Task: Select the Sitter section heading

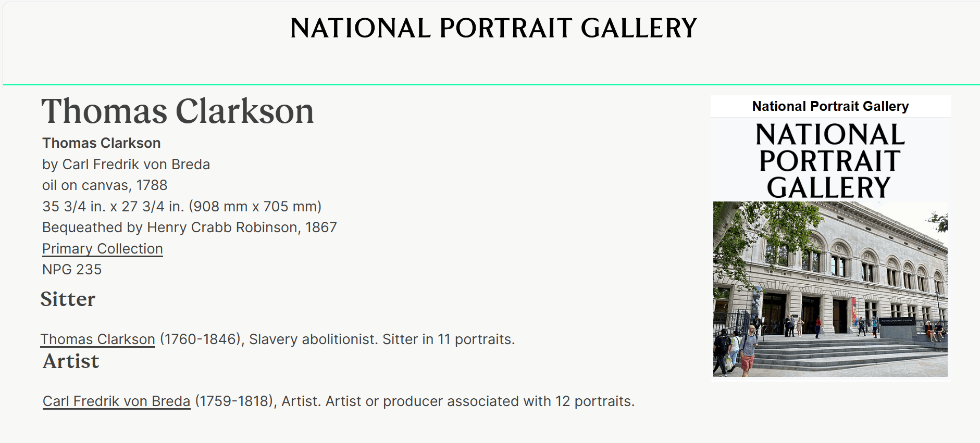Action: click(x=68, y=299)
